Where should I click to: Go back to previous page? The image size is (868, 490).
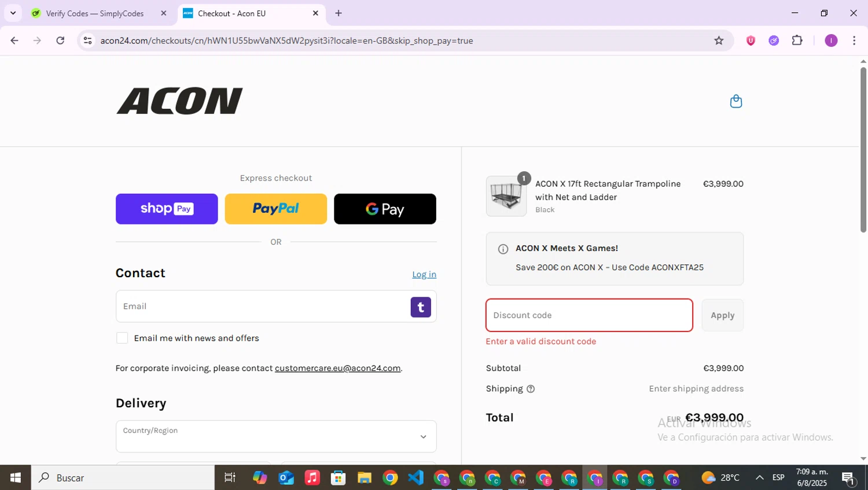pos(14,40)
